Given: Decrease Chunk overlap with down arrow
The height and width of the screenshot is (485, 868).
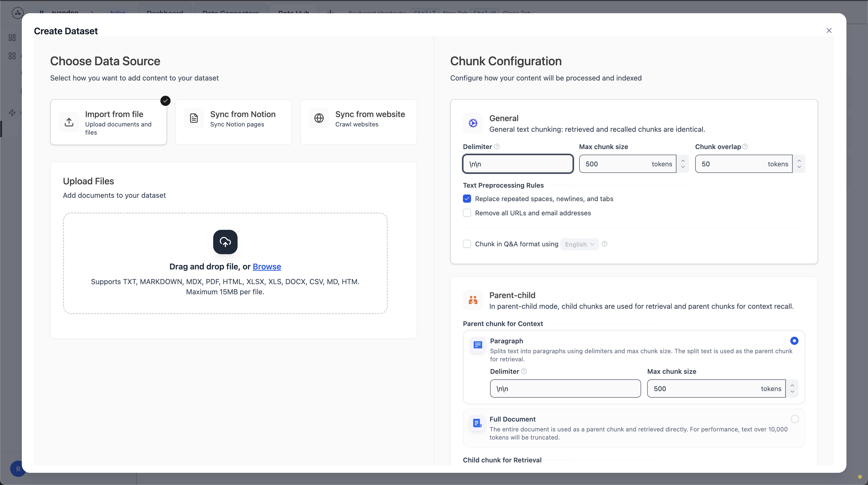Looking at the screenshot, I should [x=799, y=167].
